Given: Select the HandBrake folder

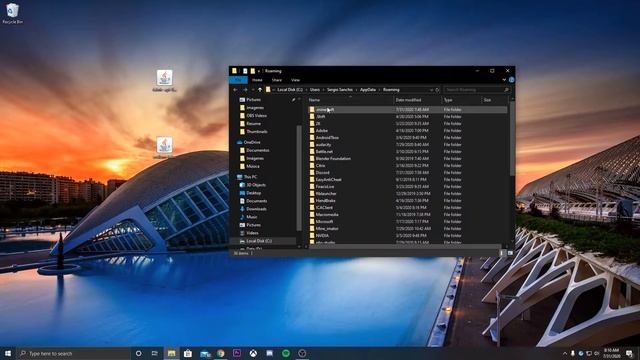Looking at the screenshot, I should coord(325,200).
